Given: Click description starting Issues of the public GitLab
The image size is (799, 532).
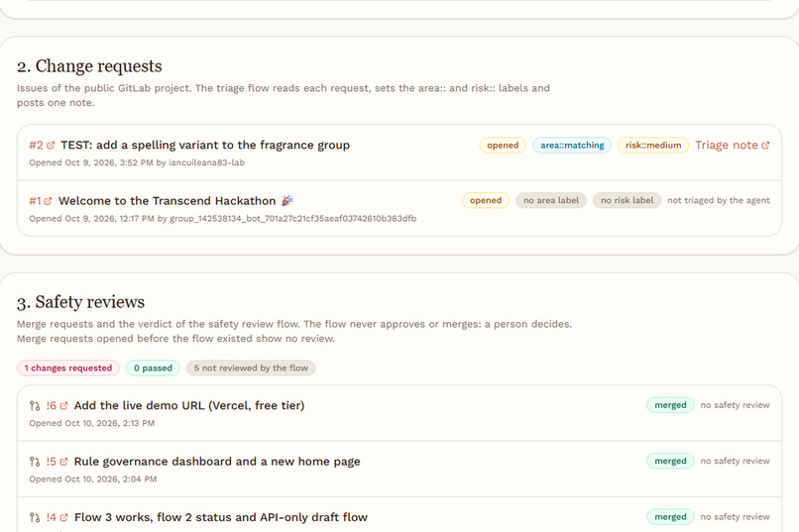Looking at the screenshot, I should 284,95.
